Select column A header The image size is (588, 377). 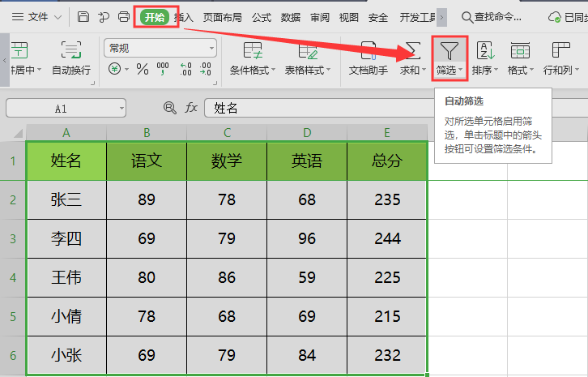point(66,133)
